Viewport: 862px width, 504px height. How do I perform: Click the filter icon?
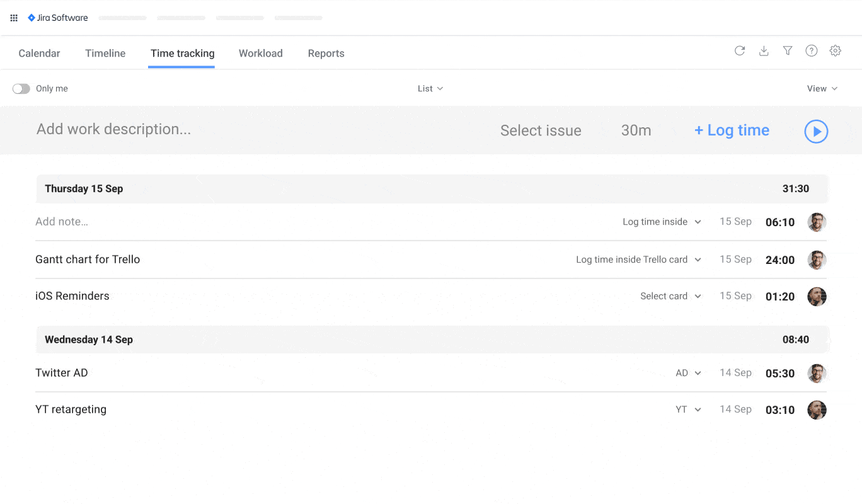pyautogui.click(x=788, y=50)
